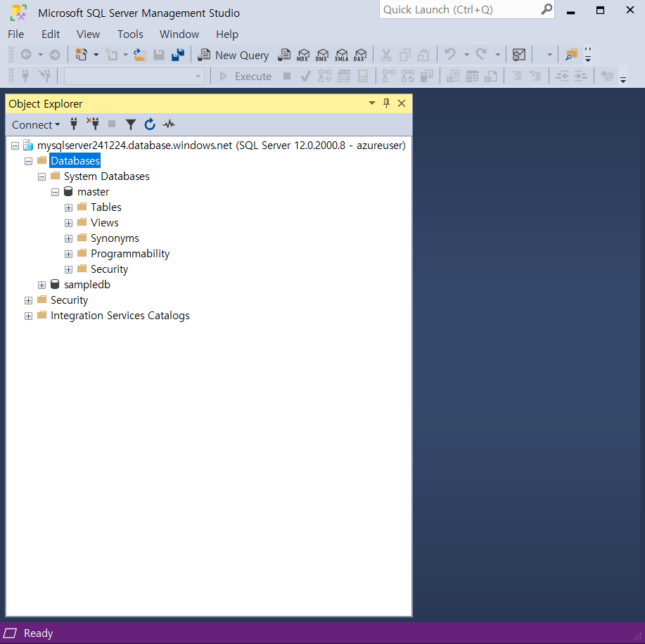Select the master database
Screen dimensions: 645x644
pyautogui.click(x=93, y=192)
